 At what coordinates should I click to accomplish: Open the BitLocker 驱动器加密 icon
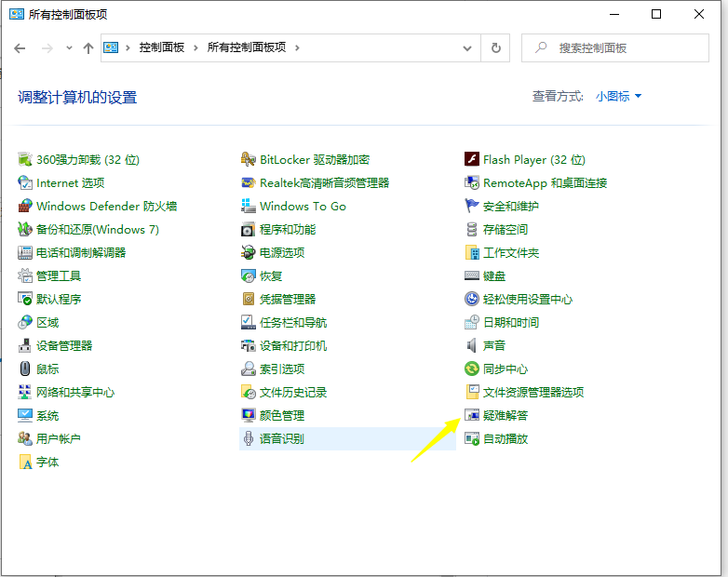click(x=249, y=160)
